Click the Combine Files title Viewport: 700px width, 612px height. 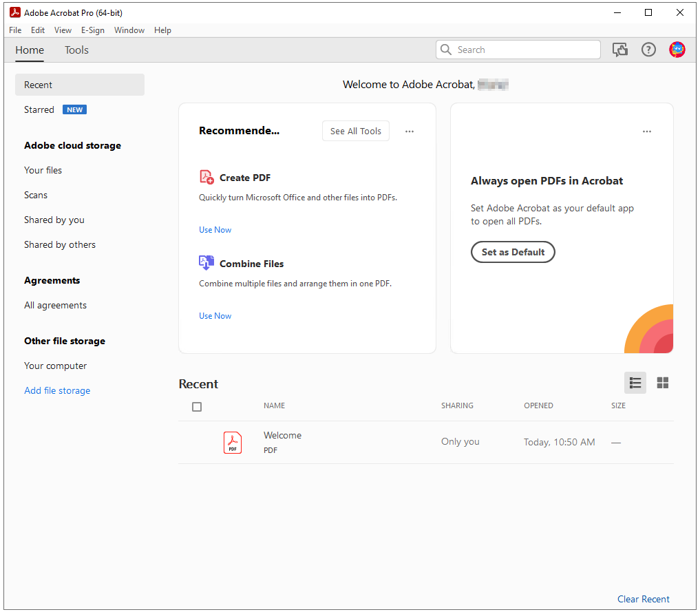pos(251,264)
